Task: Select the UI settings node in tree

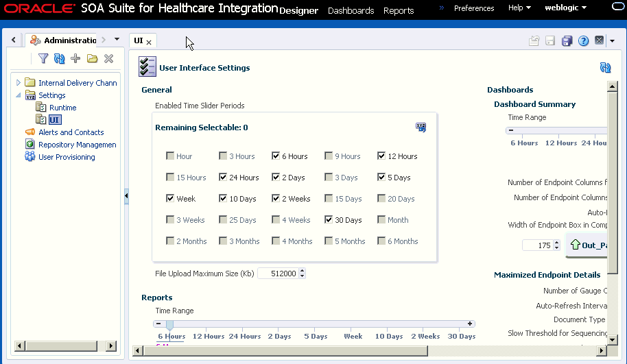Action: pyautogui.click(x=54, y=120)
